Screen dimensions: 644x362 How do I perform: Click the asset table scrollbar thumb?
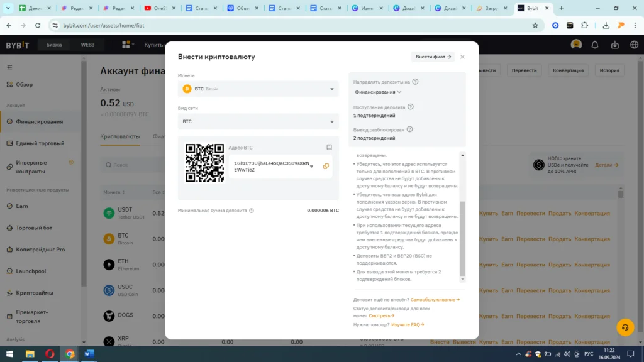[x=621, y=194]
